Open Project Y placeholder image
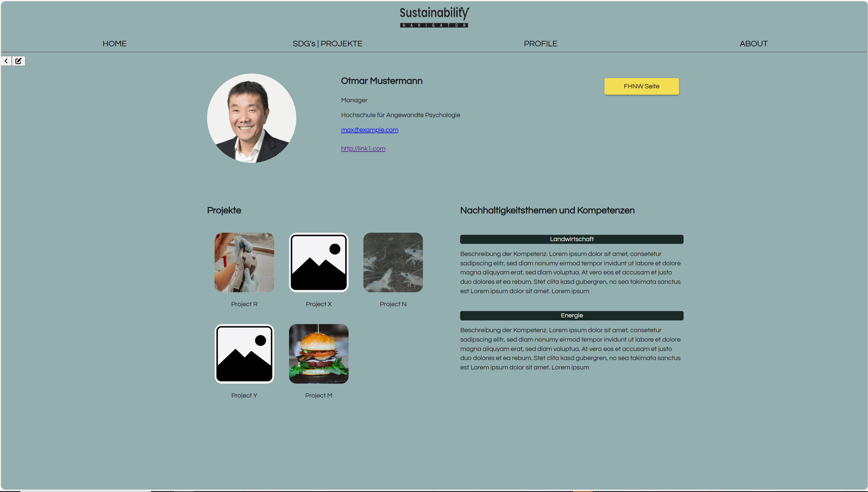The height and width of the screenshot is (492, 868). coord(244,354)
